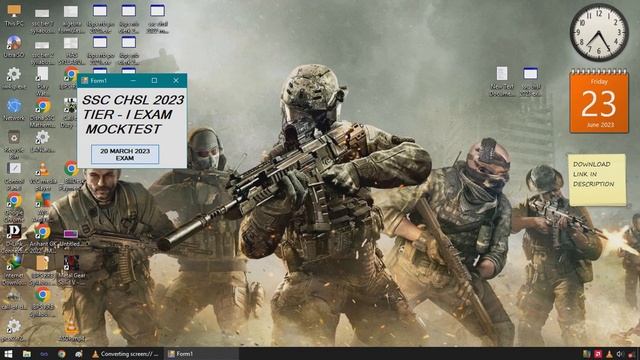Viewport: 640px width, 360px height.
Task: Open the D-Link Connection desktop shortcut
Action: [x=14, y=239]
